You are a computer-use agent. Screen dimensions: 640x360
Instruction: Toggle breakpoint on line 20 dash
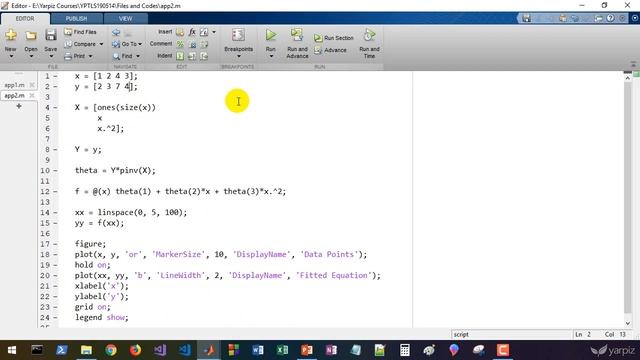coord(55,276)
